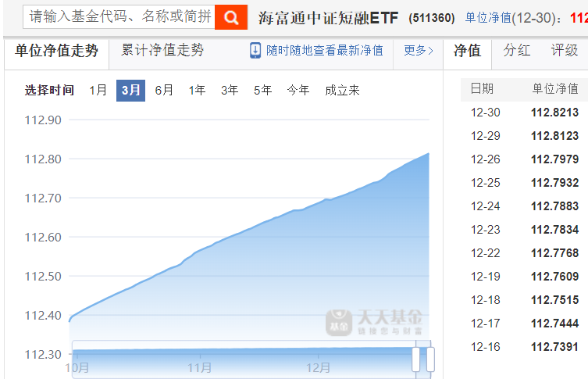Click the 12-19 date row
Image resolution: width=588 pixels, height=379 pixels.
coord(486,277)
